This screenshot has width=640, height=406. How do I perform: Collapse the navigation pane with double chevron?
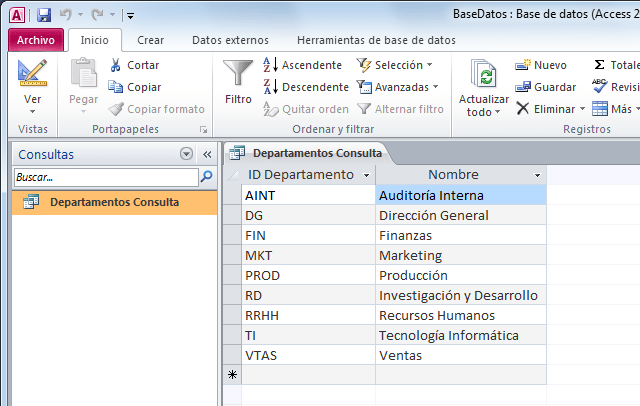point(207,154)
